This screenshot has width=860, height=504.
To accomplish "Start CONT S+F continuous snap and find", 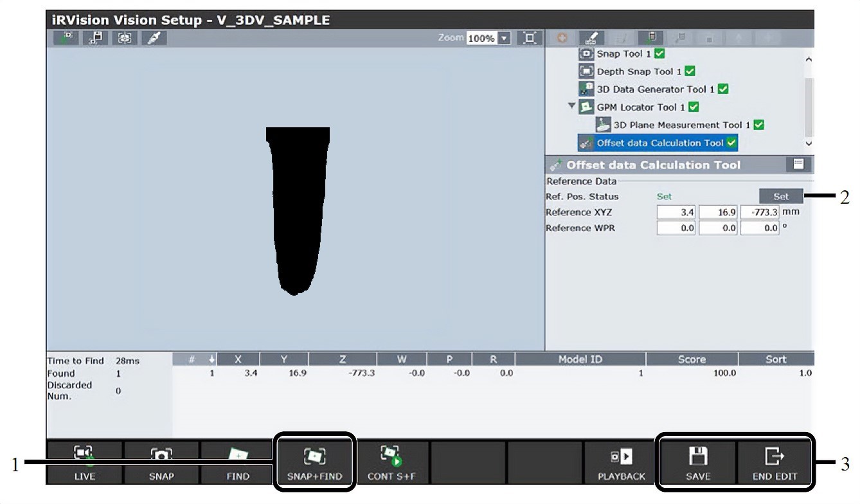I will click(x=391, y=462).
